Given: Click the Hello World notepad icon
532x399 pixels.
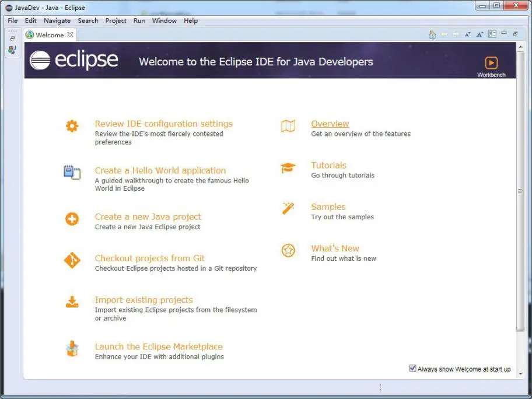Looking at the screenshot, I should point(72,172).
